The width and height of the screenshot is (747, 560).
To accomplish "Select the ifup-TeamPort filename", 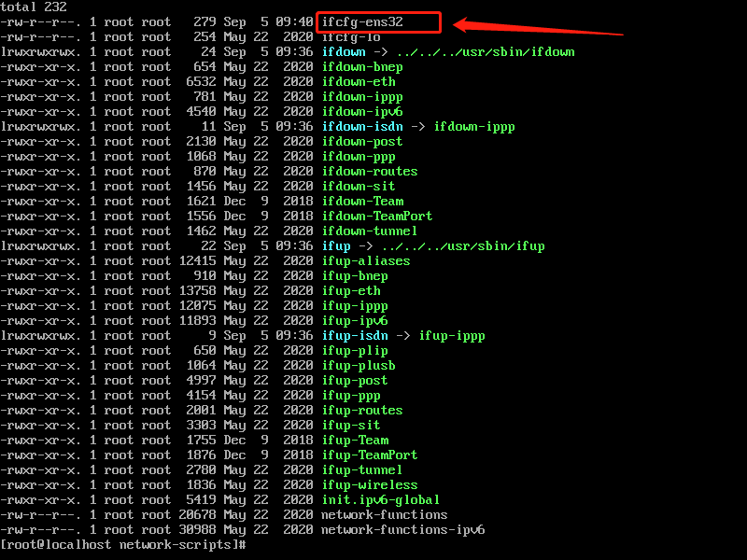I will click(370, 455).
